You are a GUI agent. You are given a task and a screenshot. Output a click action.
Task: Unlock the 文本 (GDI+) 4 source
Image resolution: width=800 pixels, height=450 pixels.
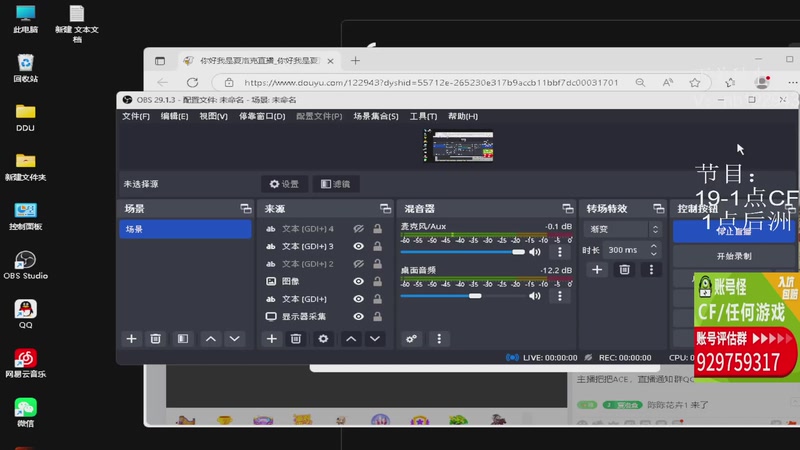coord(378,229)
